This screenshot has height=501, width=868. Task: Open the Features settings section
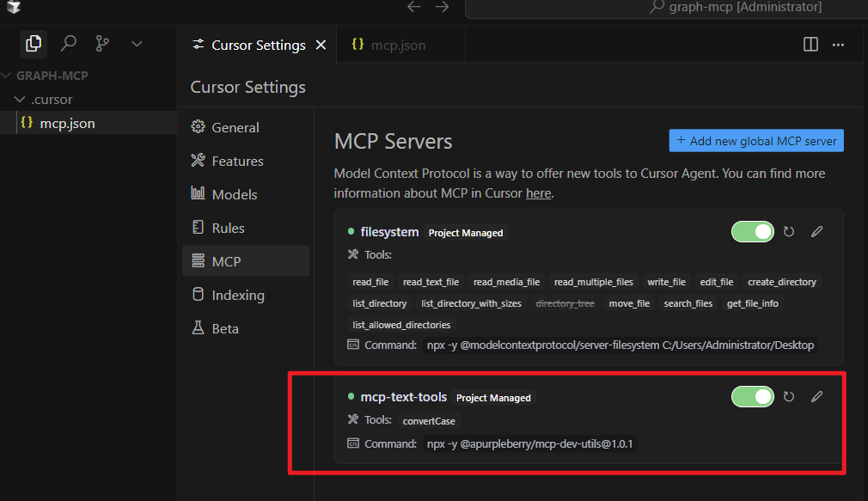click(x=245, y=161)
